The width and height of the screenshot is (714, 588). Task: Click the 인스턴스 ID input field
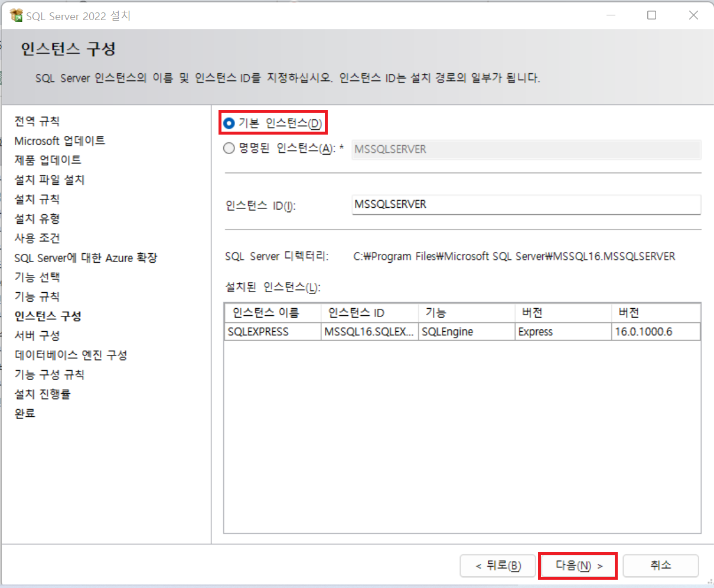(x=526, y=204)
